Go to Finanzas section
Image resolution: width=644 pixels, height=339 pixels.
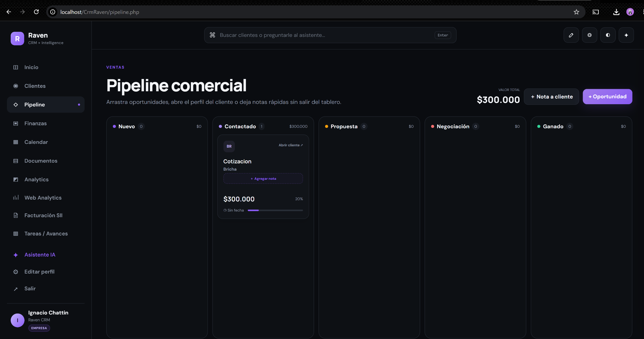[46, 123]
